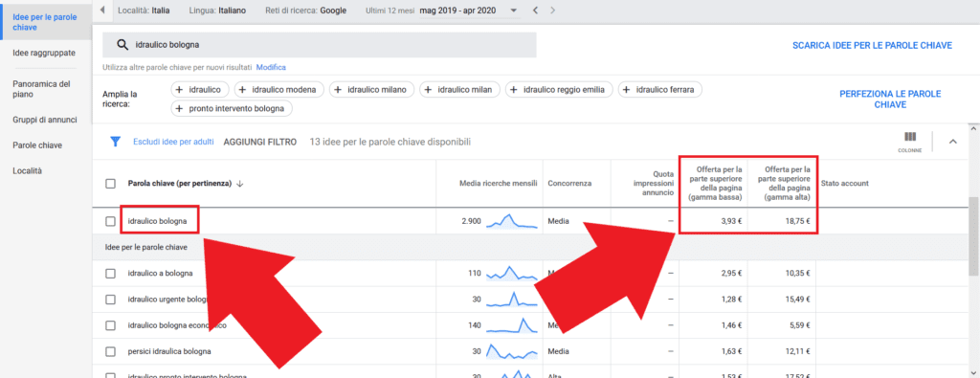Add keyword idraulico modena chip
The image size is (980, 378).
279,90
